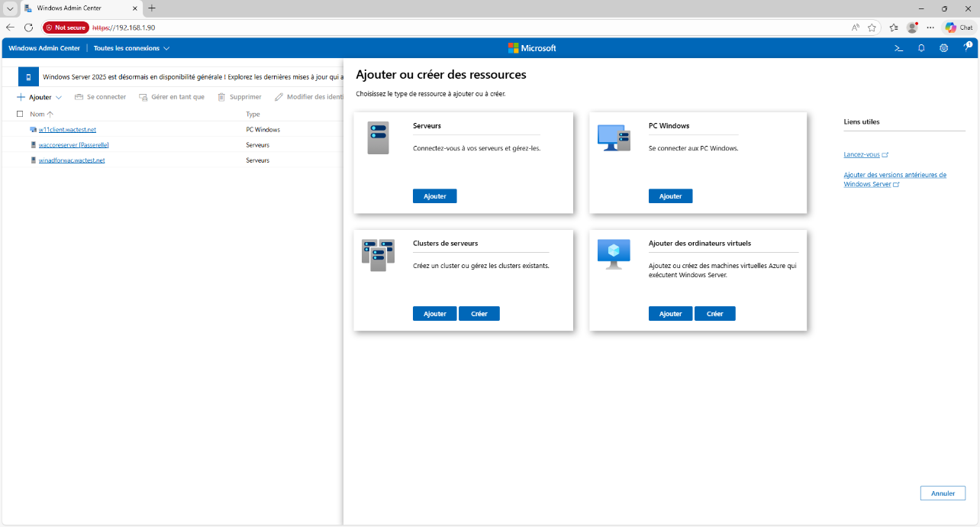Open the PowerShell console icon in the header

(x=898, y=48)
